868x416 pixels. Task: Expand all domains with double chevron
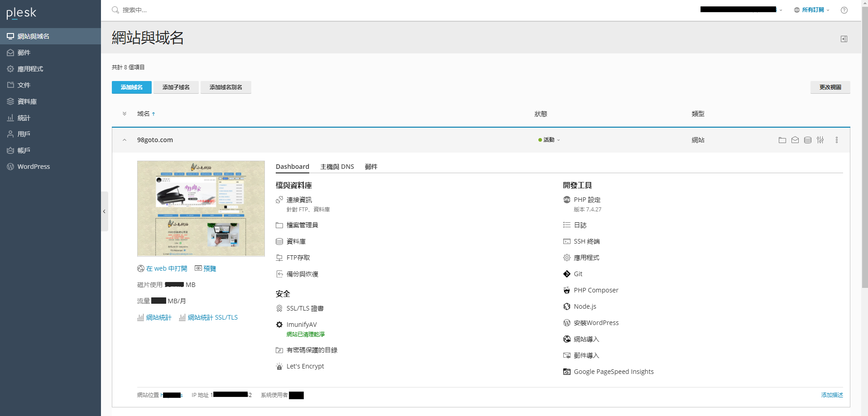coord(125,114)
